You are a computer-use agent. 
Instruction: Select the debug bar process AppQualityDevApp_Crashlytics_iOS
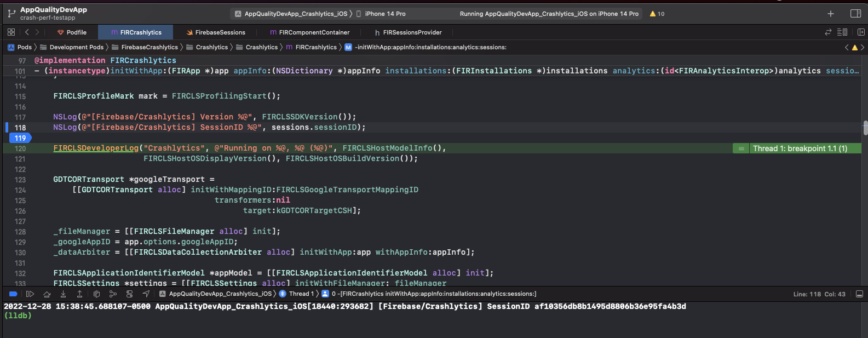pos(215,294)
